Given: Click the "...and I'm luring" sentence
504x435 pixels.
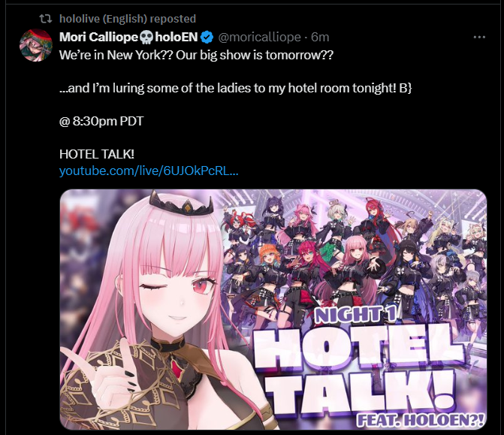Looking at the screenshot, I should [x=236, y=88].
